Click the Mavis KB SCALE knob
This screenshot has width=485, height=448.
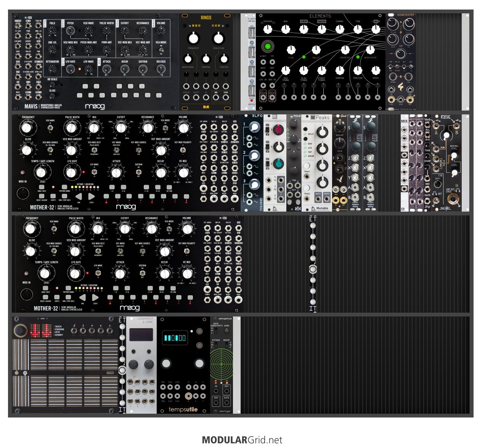click(x=52, y=85)
